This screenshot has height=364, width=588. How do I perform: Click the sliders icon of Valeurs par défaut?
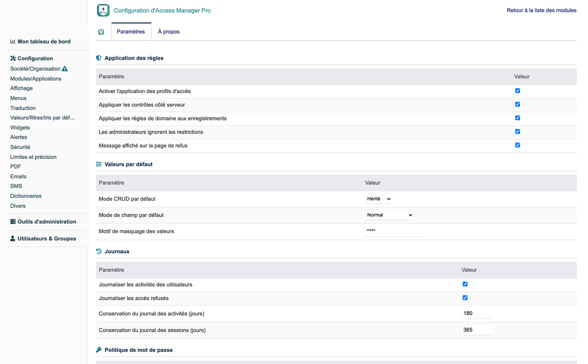point(99,164)
